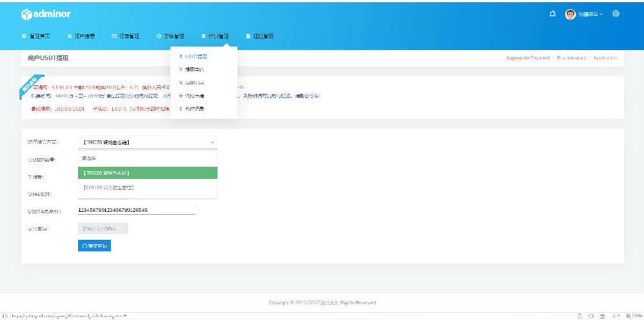
Task: Click the 商户USDT提现 page title
Action: [48, 58]
